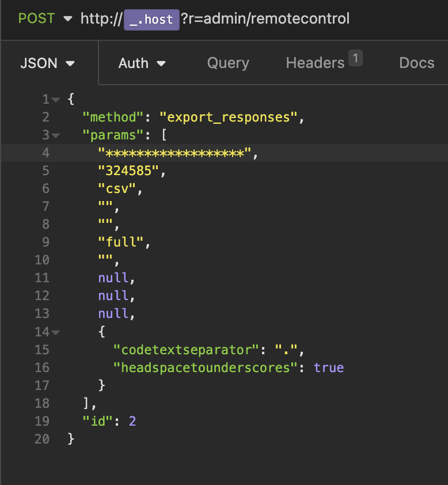
Task: Collapse the params array fold arrow
Action: (56, 135)
